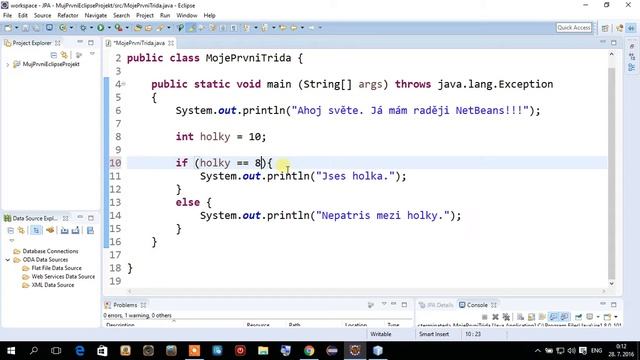Close the MojePrvniTrida.java editor tab

coord(171,43)
